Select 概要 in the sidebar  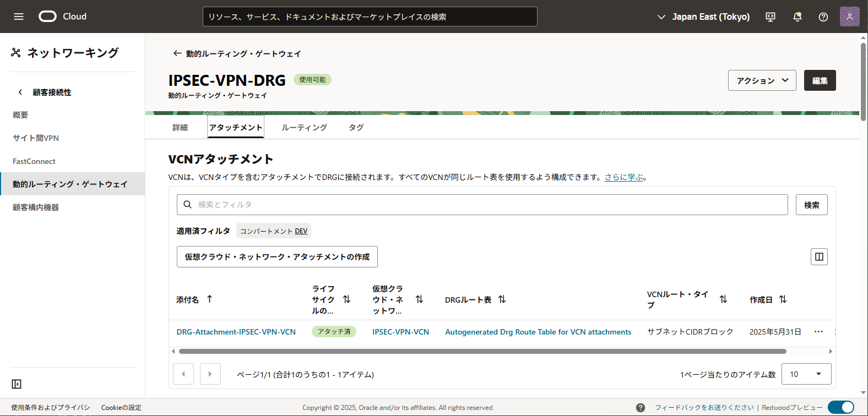coord(20,115)
